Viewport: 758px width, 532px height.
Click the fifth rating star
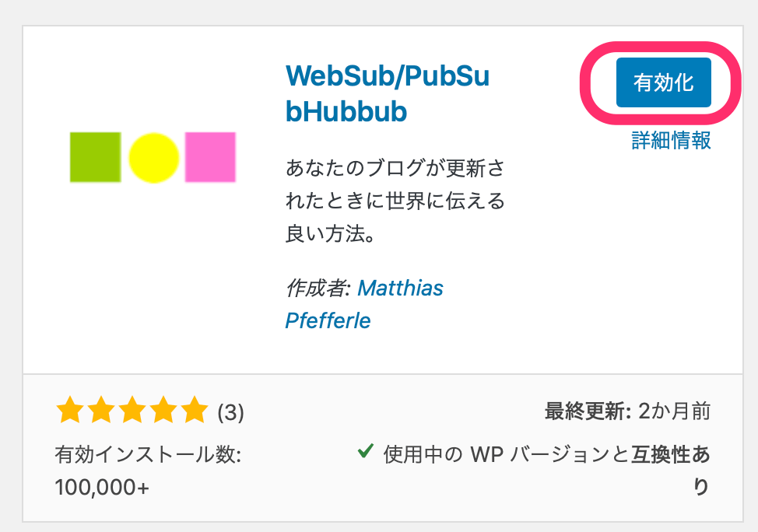(195, 410)
